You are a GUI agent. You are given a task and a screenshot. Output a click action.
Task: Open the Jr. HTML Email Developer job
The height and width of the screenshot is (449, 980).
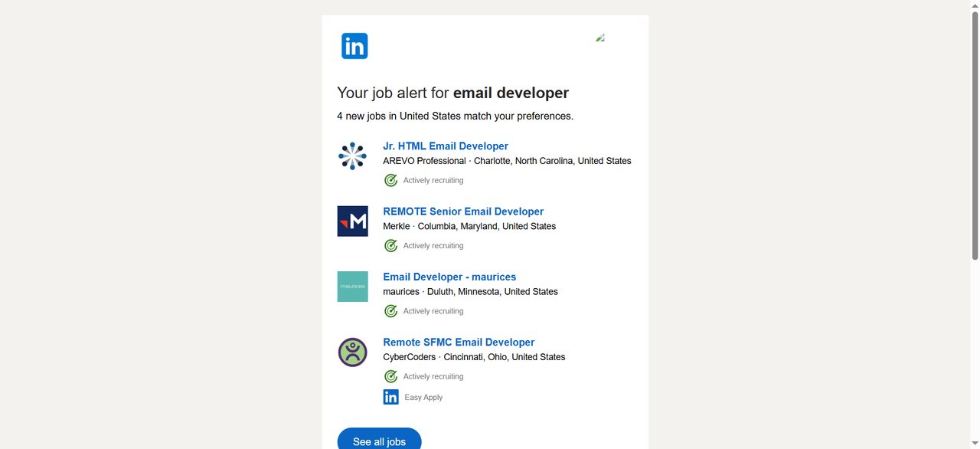[446, 146]
